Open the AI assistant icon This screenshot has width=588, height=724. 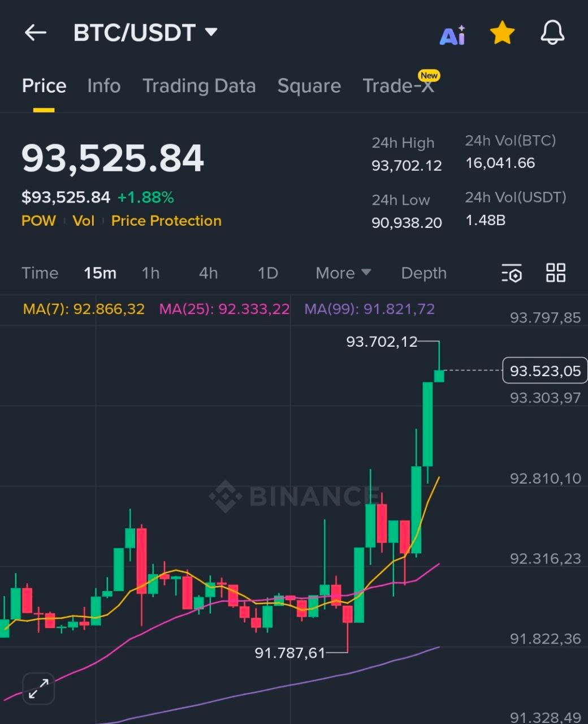[x=452, y=35]
